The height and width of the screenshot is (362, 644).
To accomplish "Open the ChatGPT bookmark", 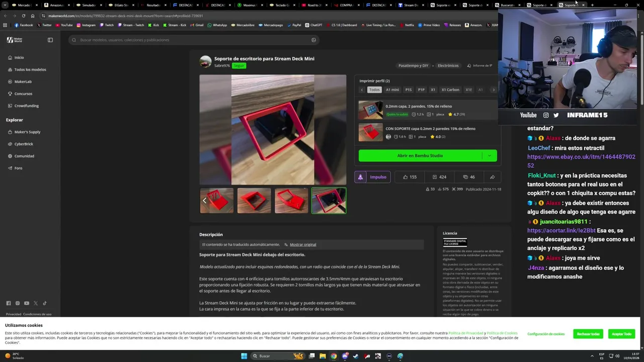I will click(x=313, y=25).
